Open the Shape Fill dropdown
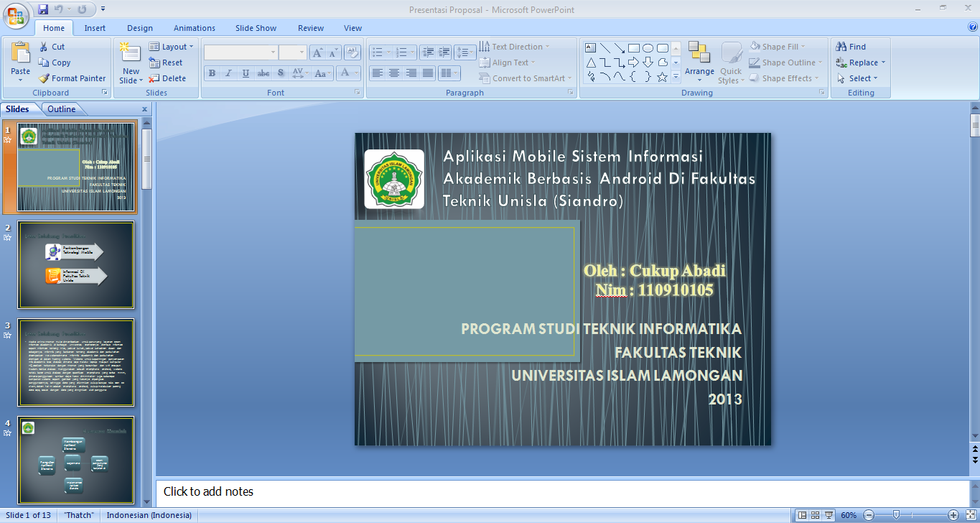Viewport: 980px width, 523px height. pyautogui.click(x=778, y=47)
